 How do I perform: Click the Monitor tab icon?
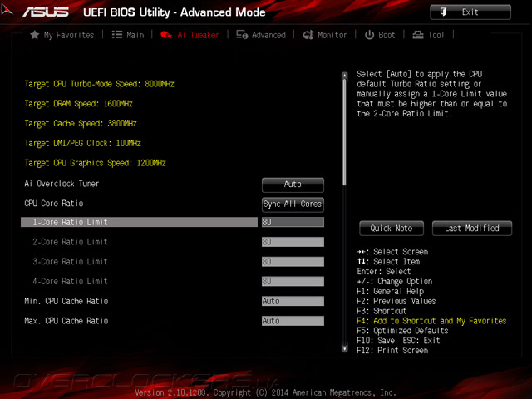[x=308, y=35]
